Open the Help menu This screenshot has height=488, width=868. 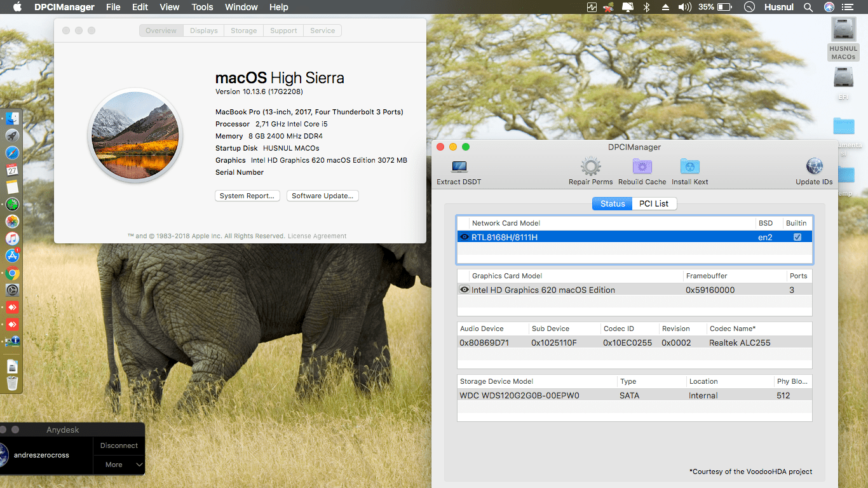click(278, 7)
